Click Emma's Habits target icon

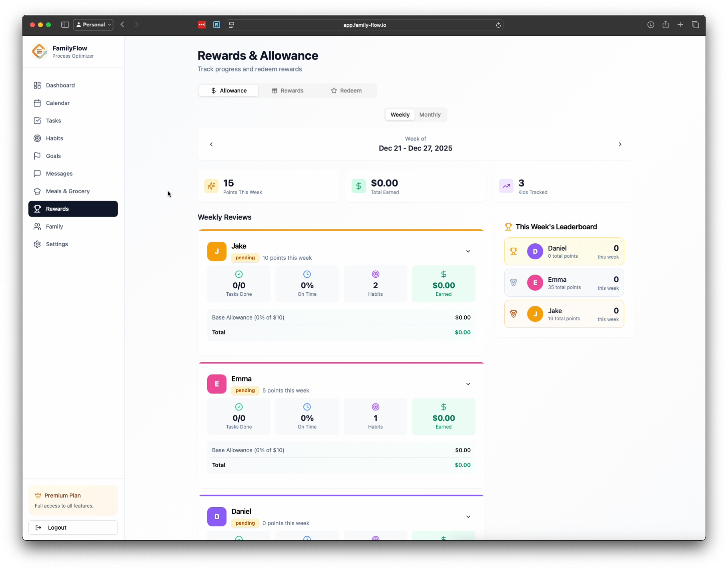(x=375, y=407)
